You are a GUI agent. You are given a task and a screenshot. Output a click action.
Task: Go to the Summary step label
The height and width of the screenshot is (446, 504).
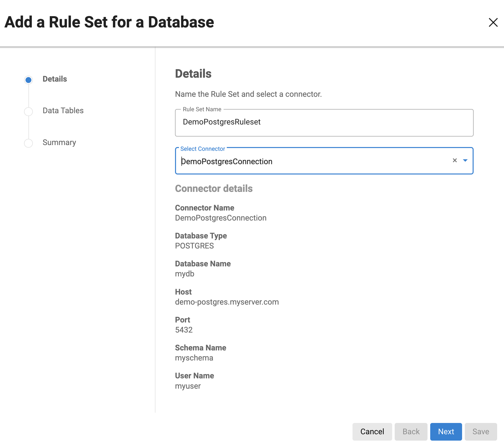pos(59,142)
